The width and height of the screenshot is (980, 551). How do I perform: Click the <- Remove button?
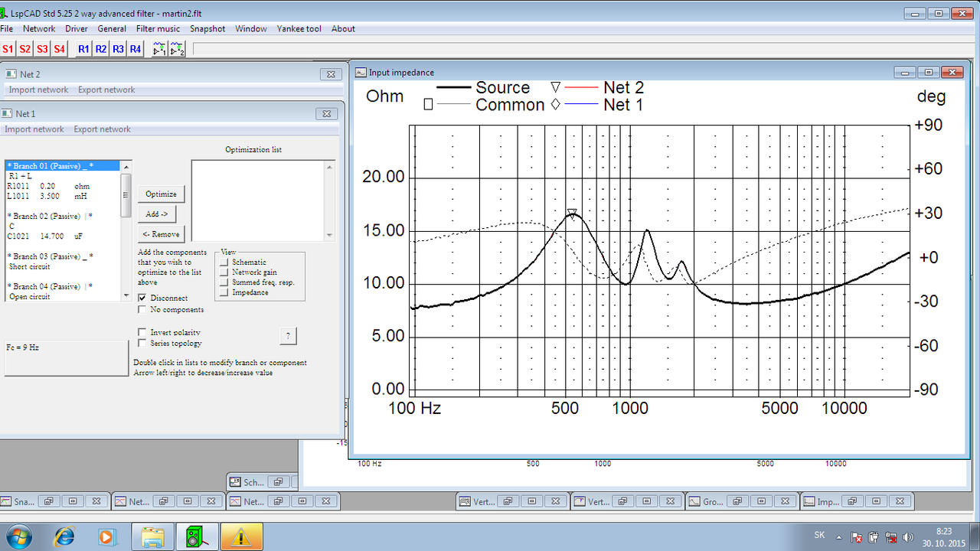click(161, 234)
